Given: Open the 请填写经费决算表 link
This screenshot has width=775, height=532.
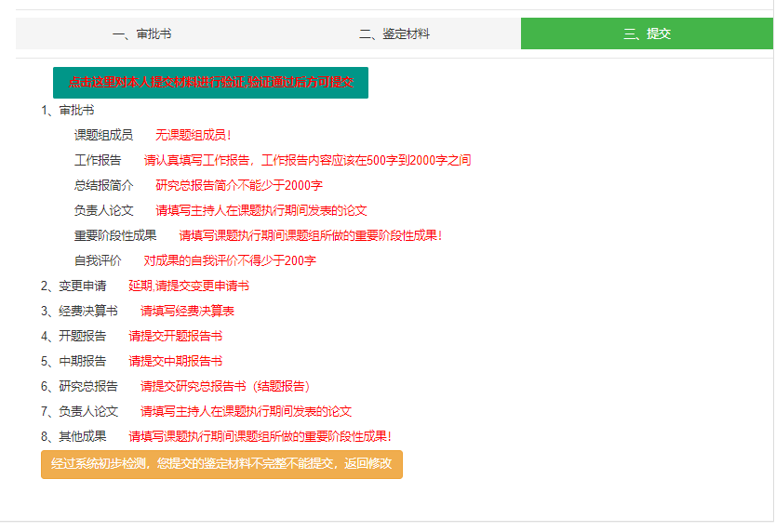Looking at the screenshot, I should tap(187, 311).
